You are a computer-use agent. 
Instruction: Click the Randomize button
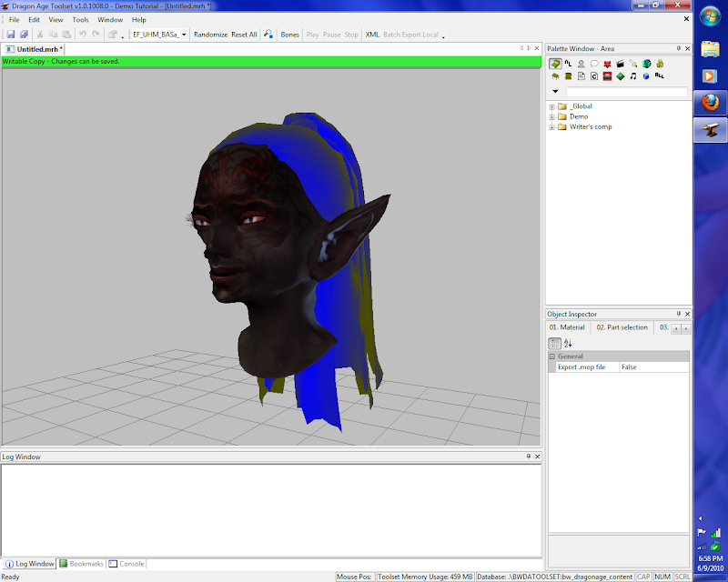point(210,35)
